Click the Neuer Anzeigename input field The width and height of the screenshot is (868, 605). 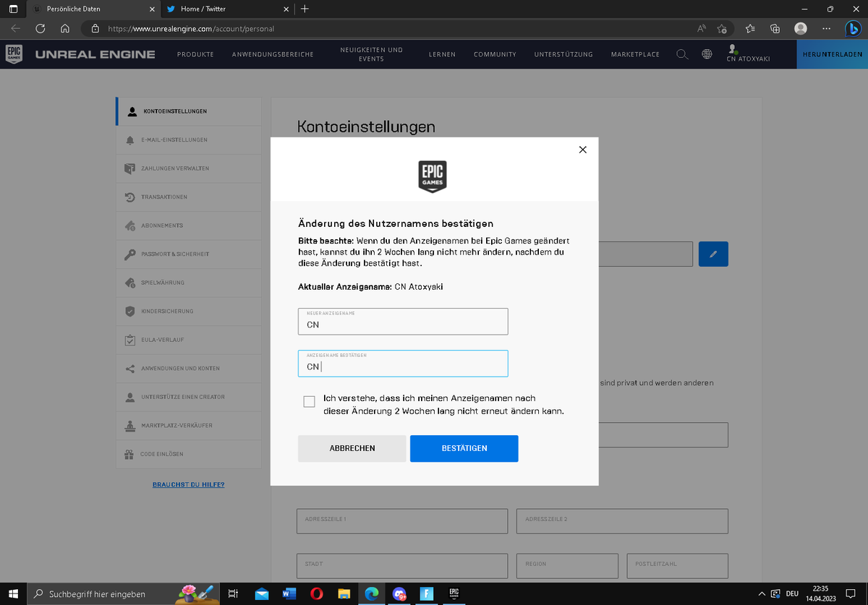[x=403, y=322]
